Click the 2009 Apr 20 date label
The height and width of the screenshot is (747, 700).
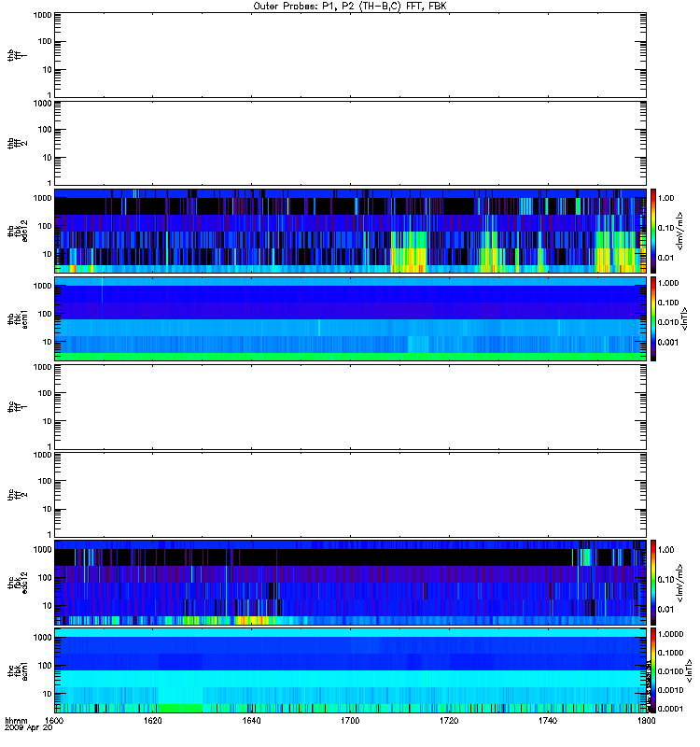coord(29,728)
